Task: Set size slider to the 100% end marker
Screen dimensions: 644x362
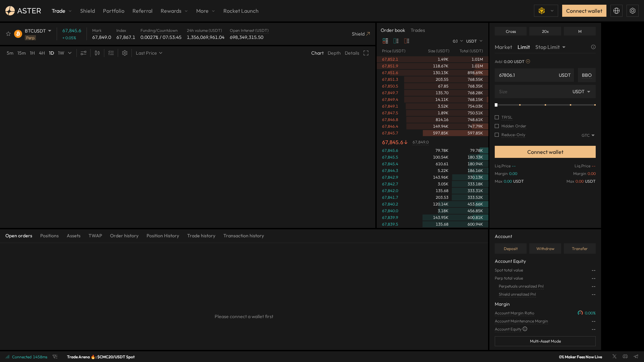Action: pyautogui.click(x=595, y=105)
